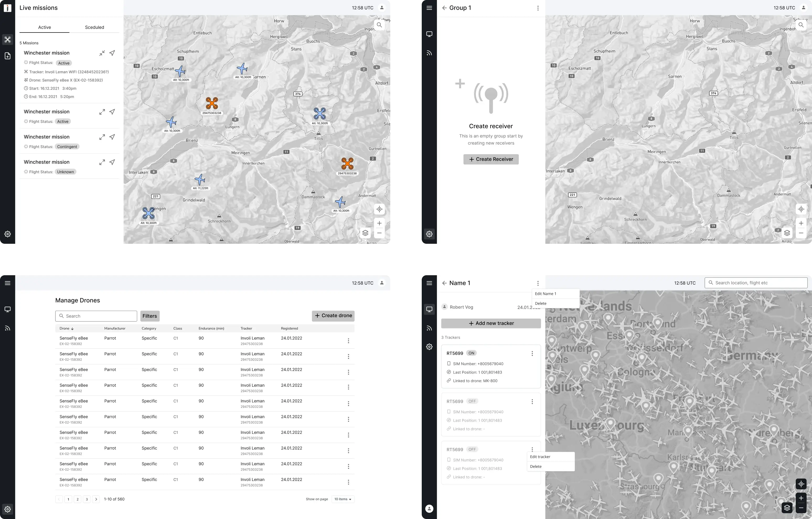This screenshot has height=519, width=812.
Task: Click the Create Receiver button
Action: coord(491,159)
